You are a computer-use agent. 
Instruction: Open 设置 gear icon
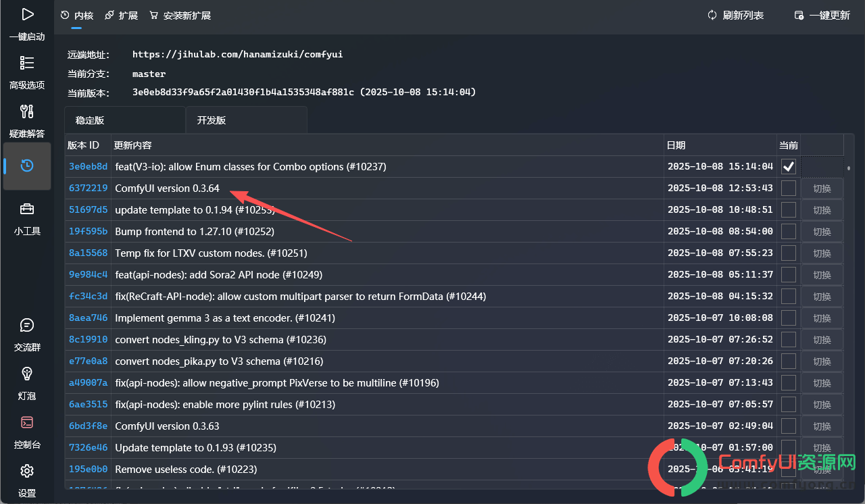coord(27,471)
